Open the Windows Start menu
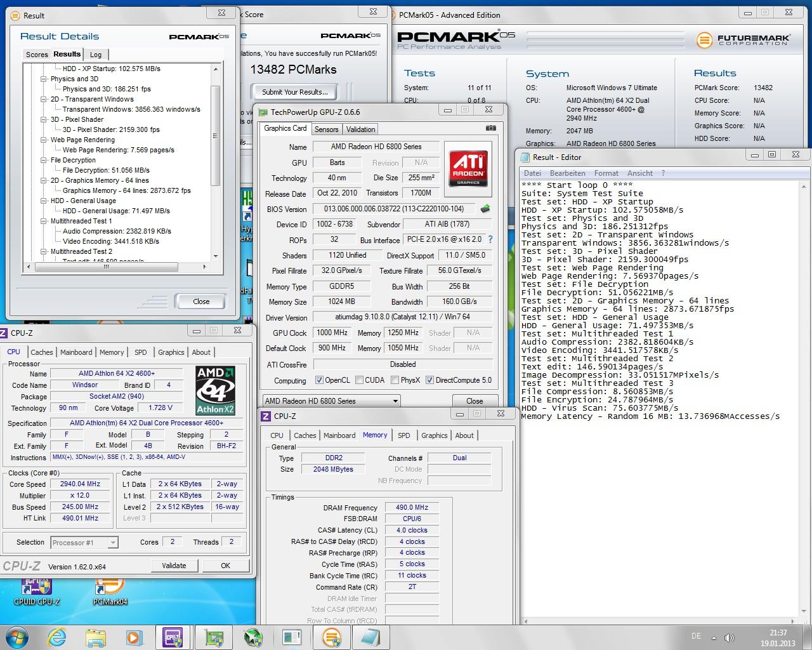This screenshot has width=812, height=650. coord(17,637)
